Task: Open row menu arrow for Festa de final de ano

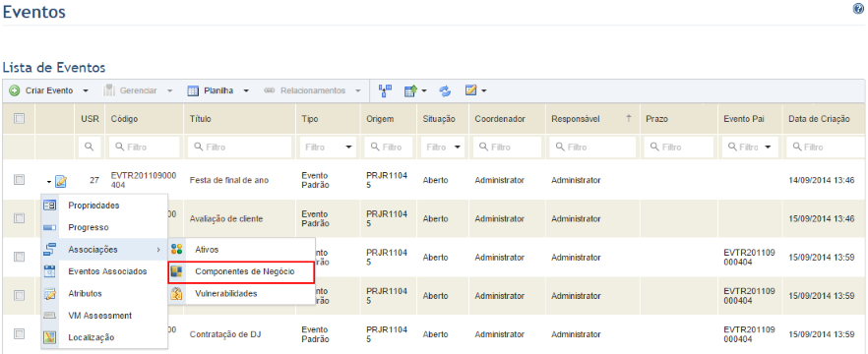Action: point(49,181)
